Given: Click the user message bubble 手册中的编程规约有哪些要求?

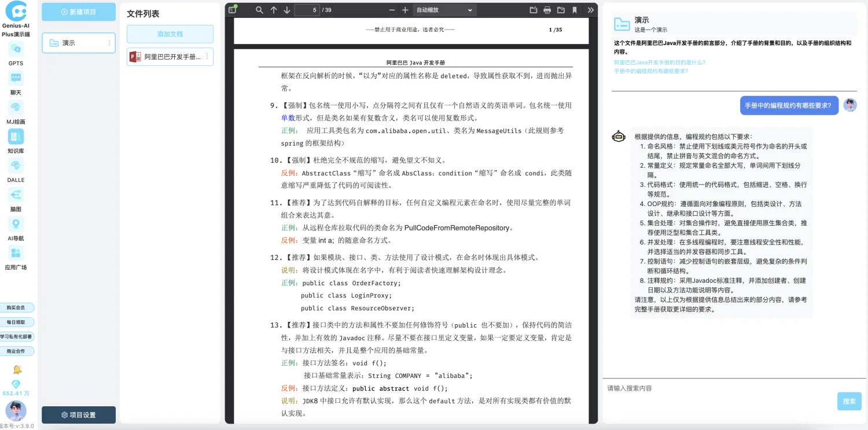Looking at the screenshot, I should (789, 105).
